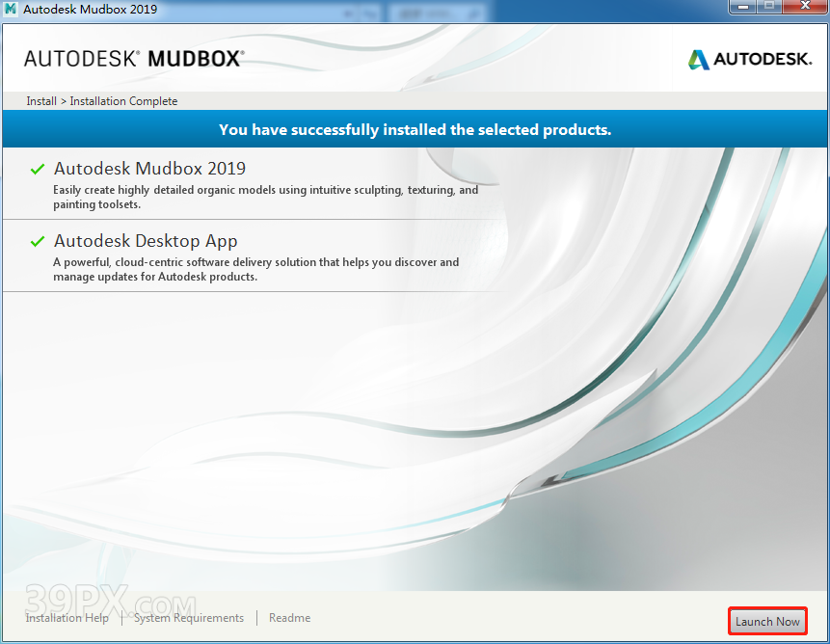Viewport: 830px width, 644px height.
Task: Click the Install breadcrumb item
Action: (41, 101)
